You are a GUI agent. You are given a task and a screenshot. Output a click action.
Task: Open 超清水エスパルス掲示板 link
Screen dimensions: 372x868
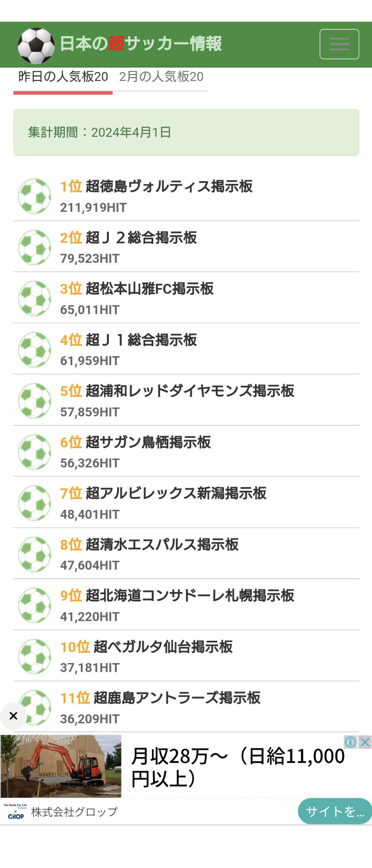coord(162,545)
